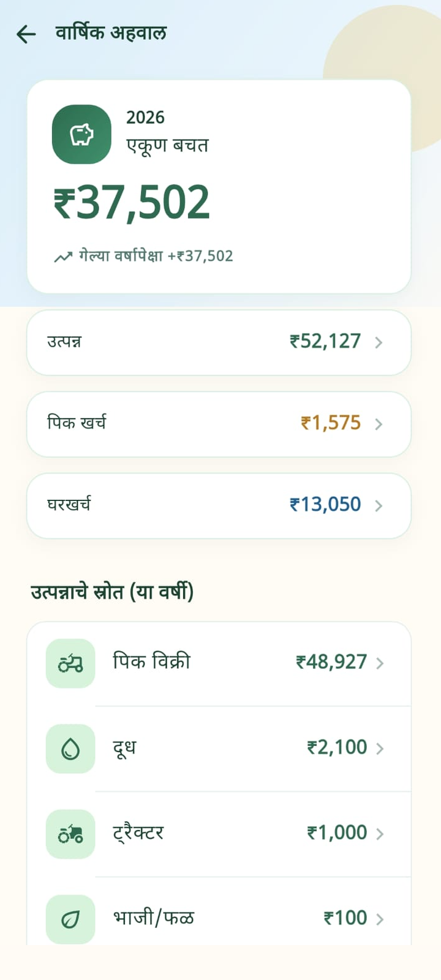Tap the पिक विक्री harvester icon
Viewport: 441px width, 980px height.
[70, 663]
